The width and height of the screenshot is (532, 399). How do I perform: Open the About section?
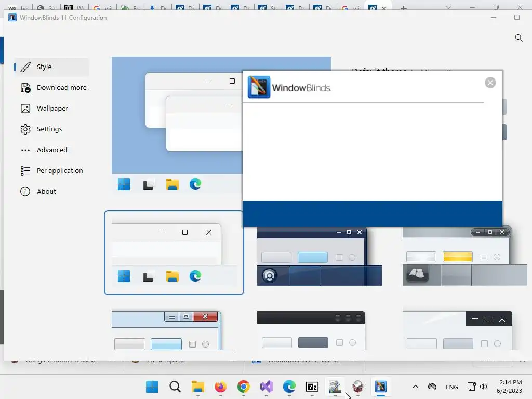[52, 191]
